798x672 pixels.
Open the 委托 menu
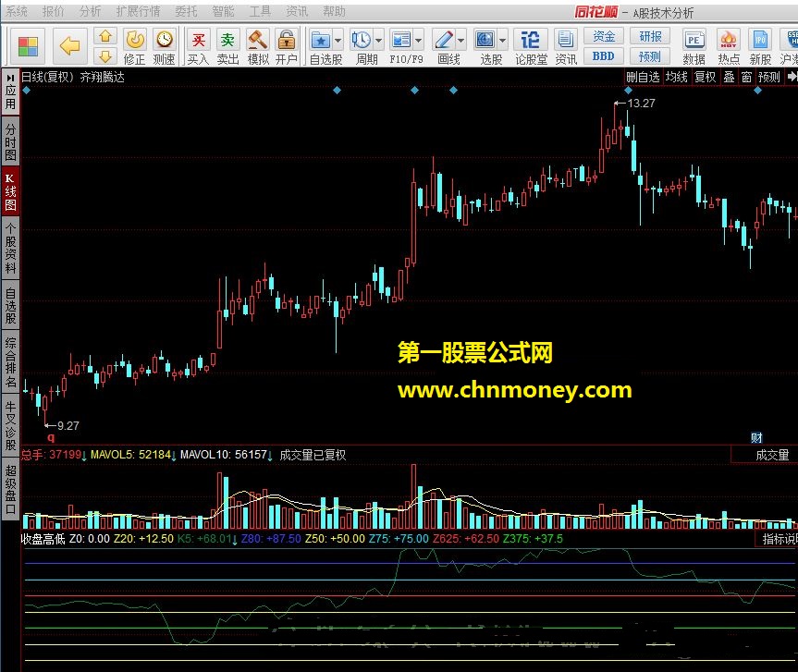pos(186,11)
